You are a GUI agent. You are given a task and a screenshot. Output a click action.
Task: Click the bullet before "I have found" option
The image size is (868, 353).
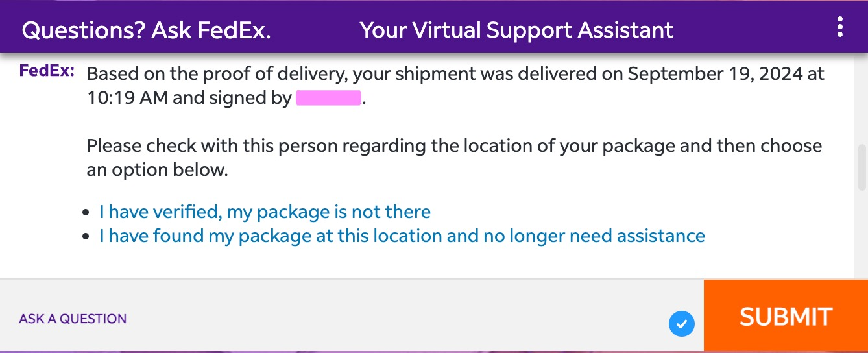point(86,236)
